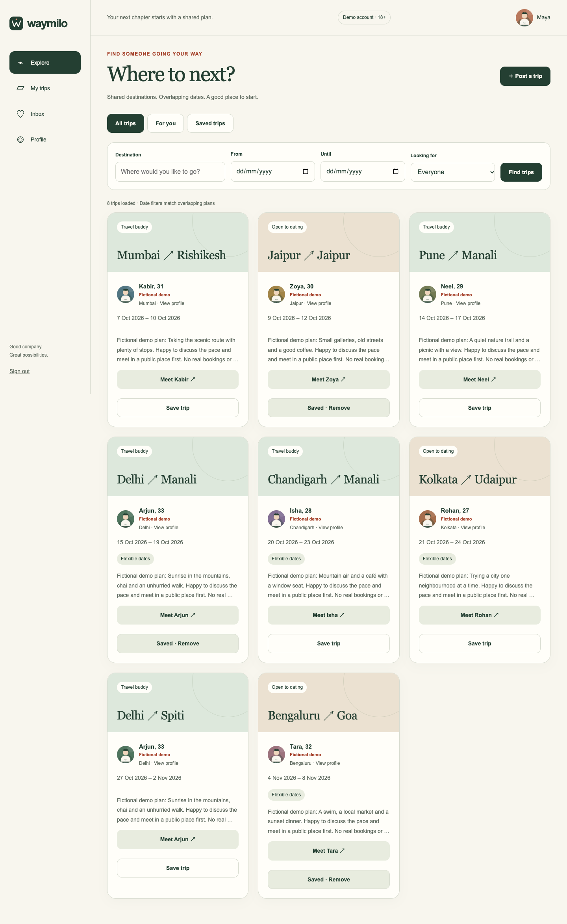Click the Meet Neel button
Viewport: 567px width, 924px height.
coord(480,379)
